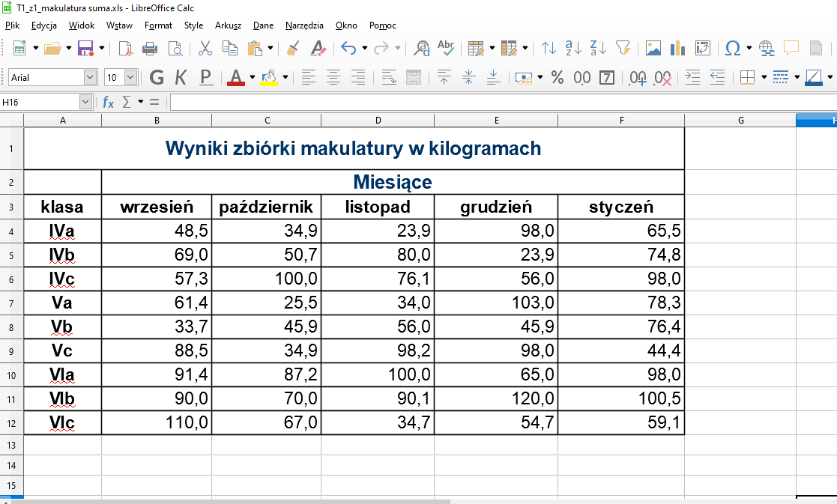
Task: Open the Wstaw menu
Action: (119, 25)
